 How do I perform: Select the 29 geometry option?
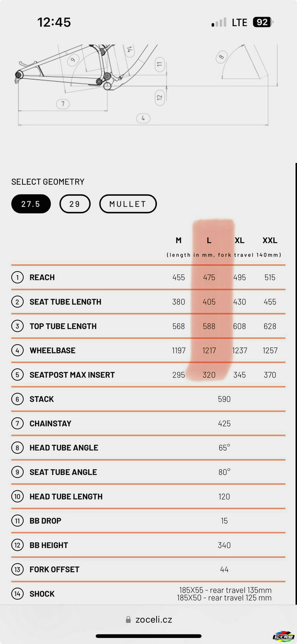coord(75,204)
